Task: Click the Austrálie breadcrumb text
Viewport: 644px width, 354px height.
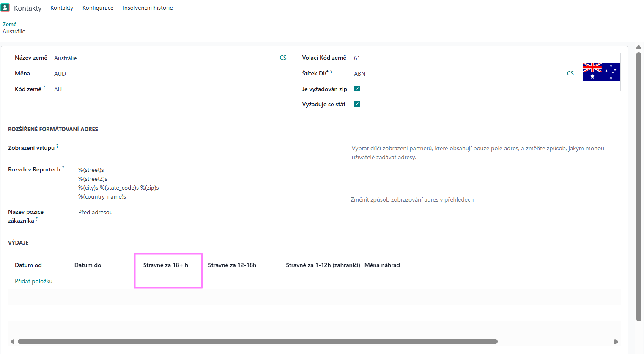Action: point(14,31)
